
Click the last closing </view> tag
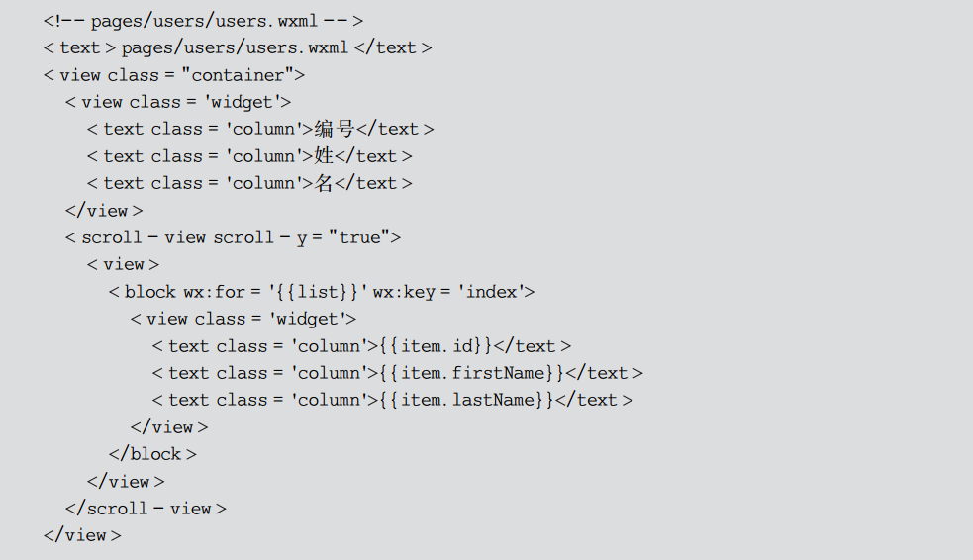(x=81, y=535)
